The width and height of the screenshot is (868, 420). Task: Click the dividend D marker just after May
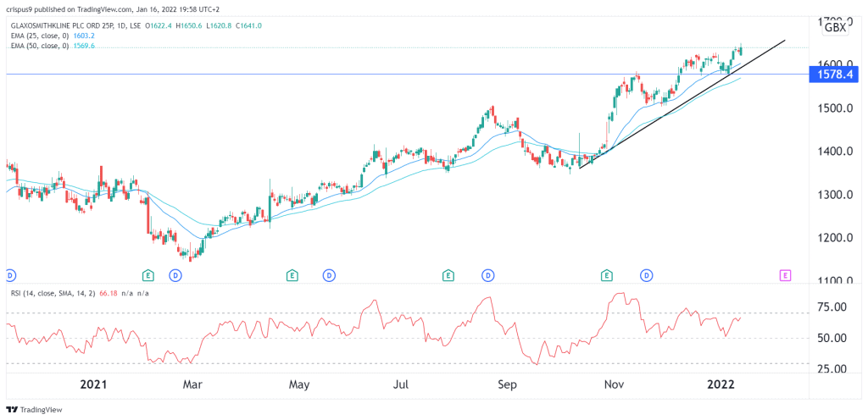pyautogui.click(x=329, y=274)
